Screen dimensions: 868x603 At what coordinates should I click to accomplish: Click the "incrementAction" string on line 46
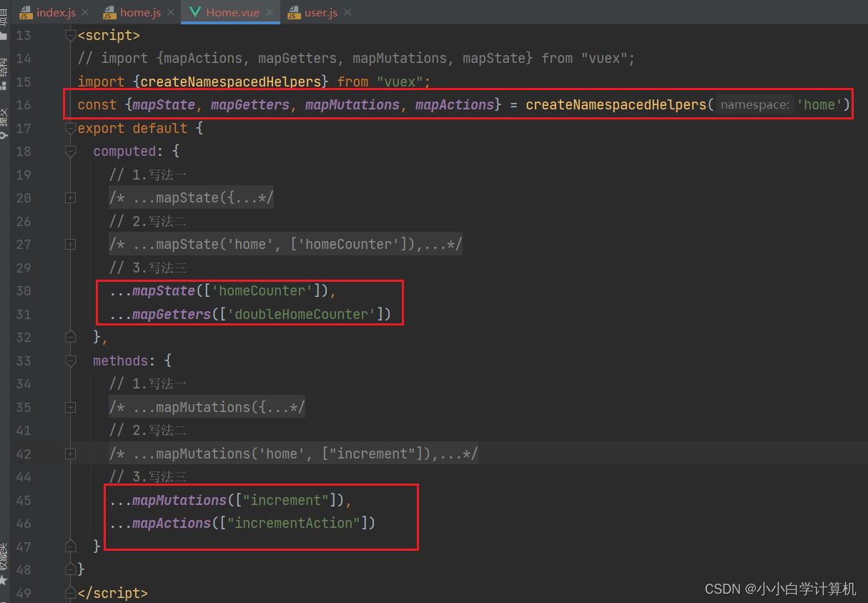pos(294,524)
